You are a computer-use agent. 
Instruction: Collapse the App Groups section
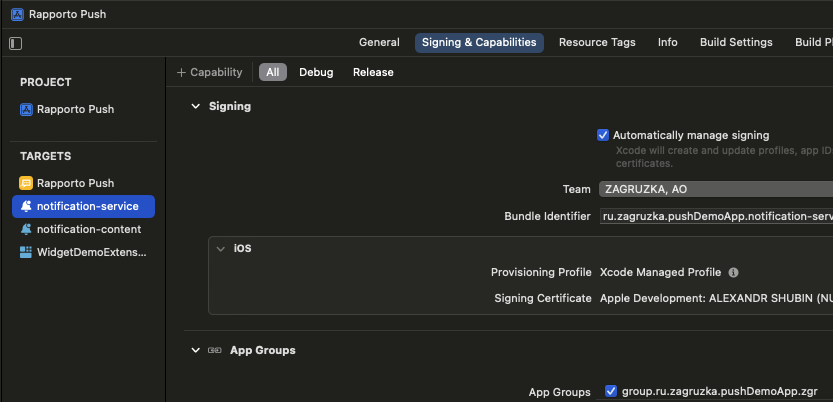point(196,350)
